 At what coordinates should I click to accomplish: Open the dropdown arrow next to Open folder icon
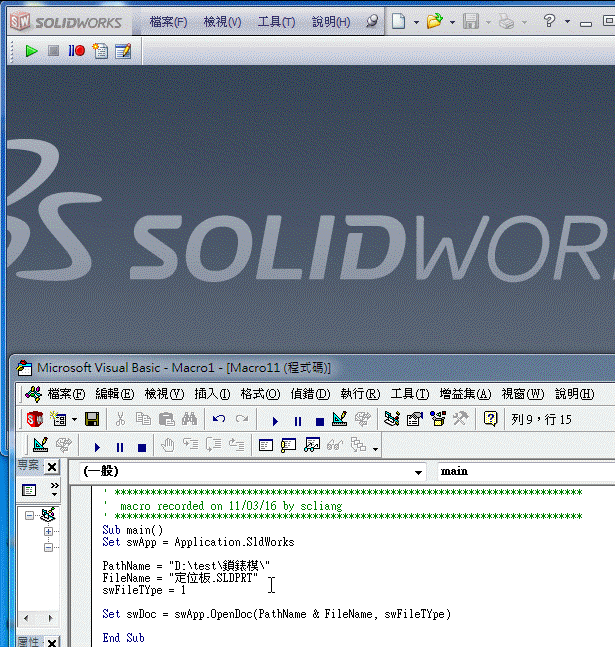click(452, 22)
